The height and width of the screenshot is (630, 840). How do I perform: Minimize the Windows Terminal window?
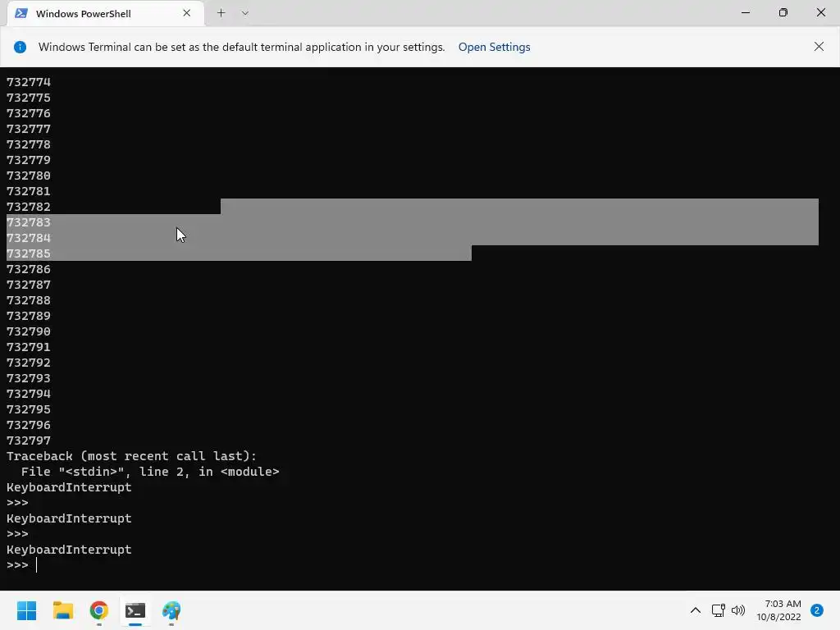[x=745, y=12]
